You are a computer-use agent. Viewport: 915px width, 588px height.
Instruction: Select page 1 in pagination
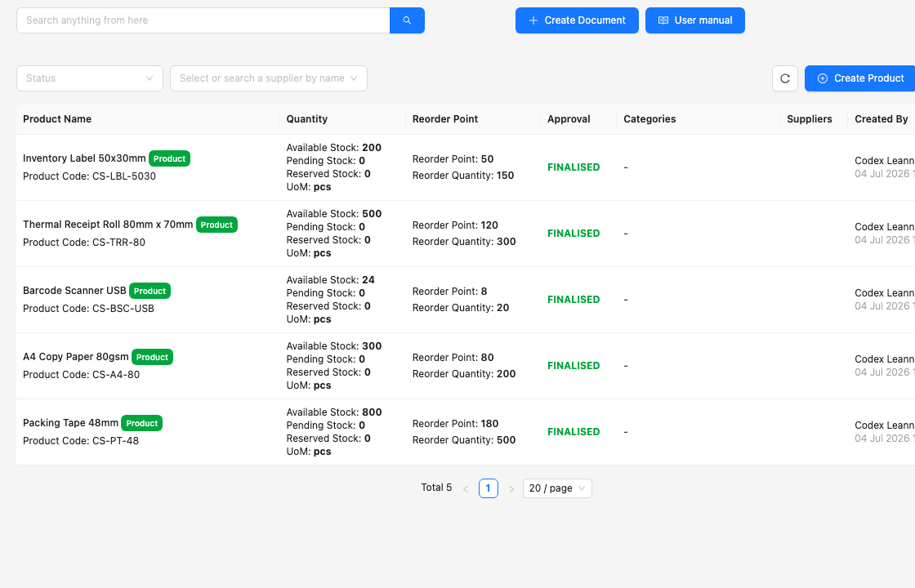489,488
